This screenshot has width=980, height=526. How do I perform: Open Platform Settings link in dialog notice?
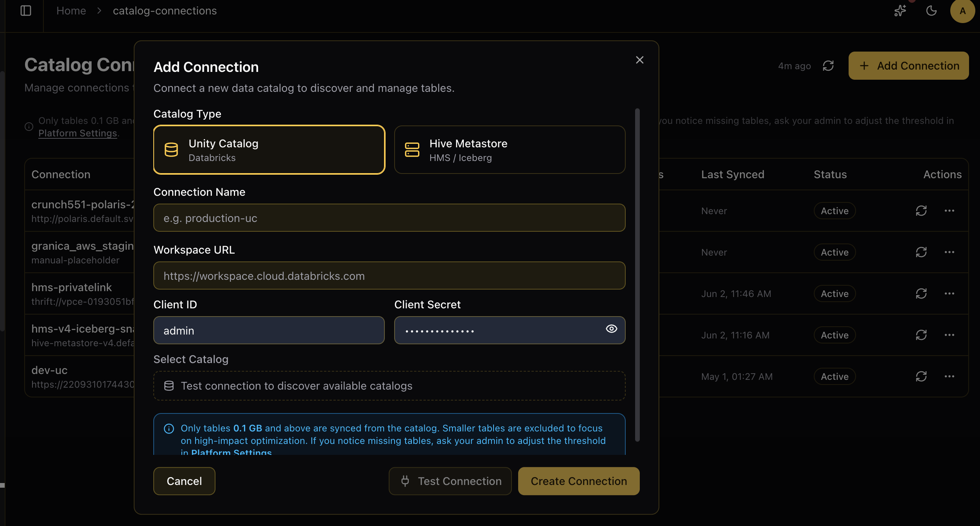(232, 452)
